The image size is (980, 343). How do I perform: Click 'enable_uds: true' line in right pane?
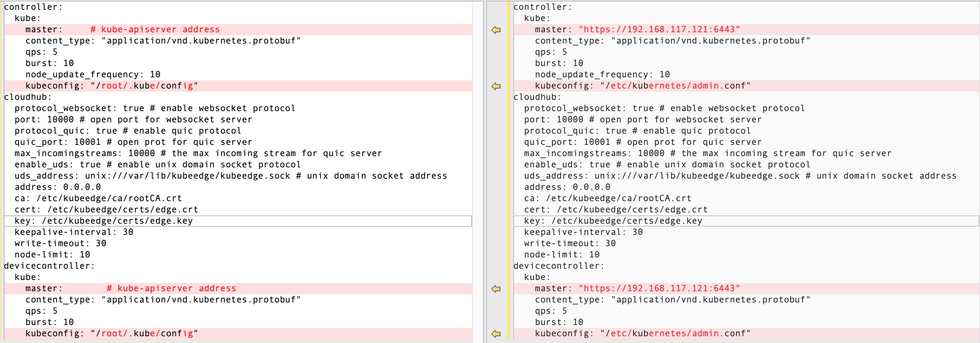667,164
